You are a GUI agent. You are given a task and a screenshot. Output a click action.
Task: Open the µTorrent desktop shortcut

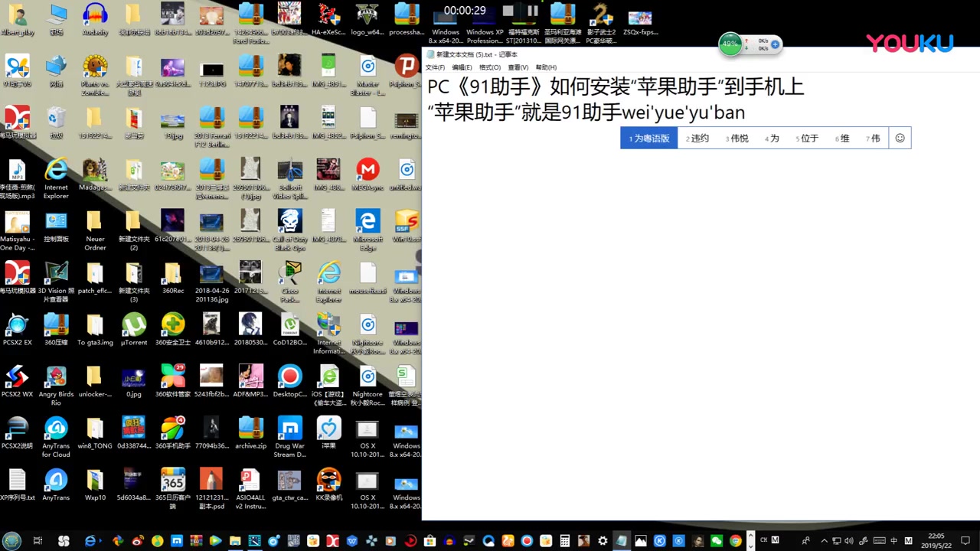pos(134,330)
